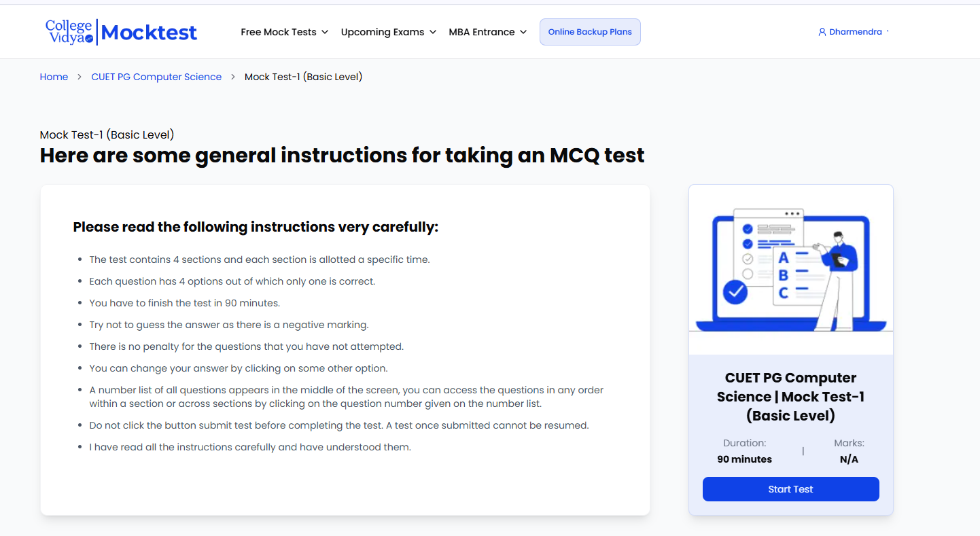Expand the MBA Entrance dropdown
Viewport: 980px width, 536px height.
[488, 32]
